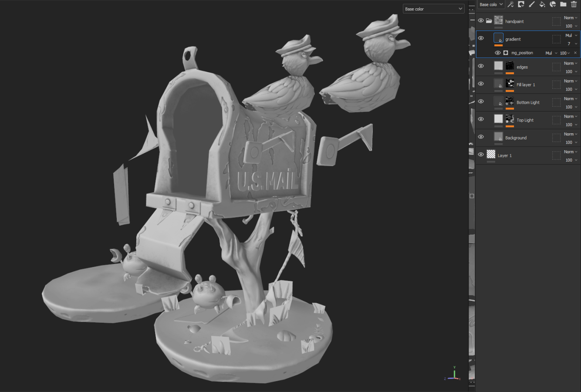Open mg_position opacity 100 dropdown
Image resolution: width=581 pixels, height=392 pixels.
point(565,53)
